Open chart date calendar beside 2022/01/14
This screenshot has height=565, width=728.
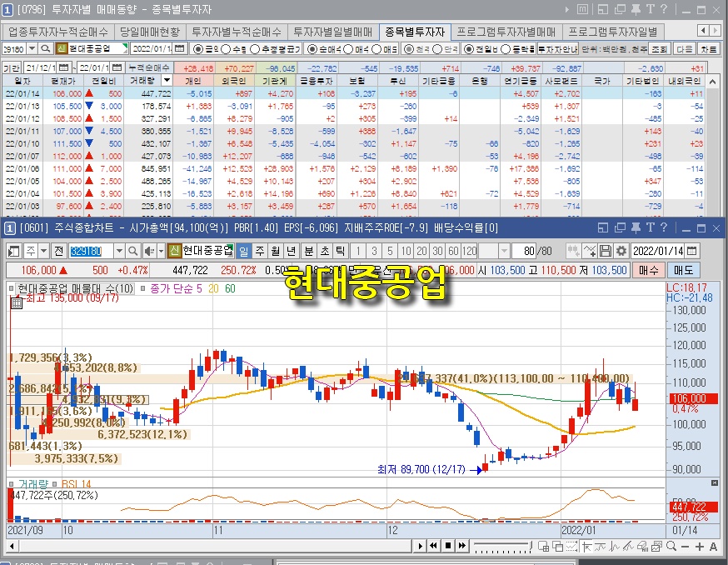click(692, 251)
